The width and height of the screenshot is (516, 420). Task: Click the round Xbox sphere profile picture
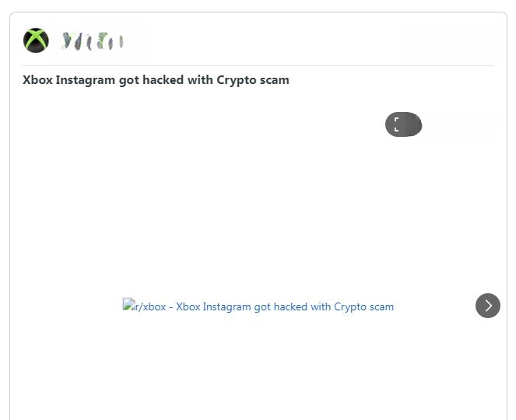coord(36,40)
